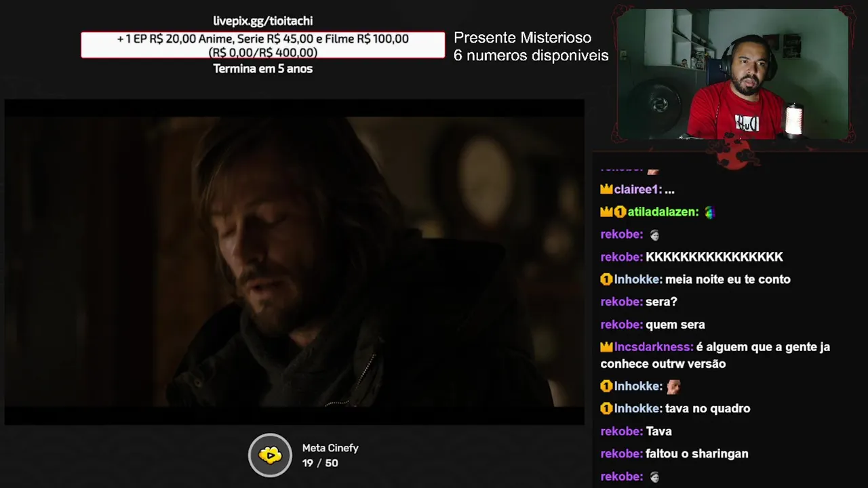
Task: Click rekobe's name beside 'faltou o sharingan'
Action: [x=621, y=453]
